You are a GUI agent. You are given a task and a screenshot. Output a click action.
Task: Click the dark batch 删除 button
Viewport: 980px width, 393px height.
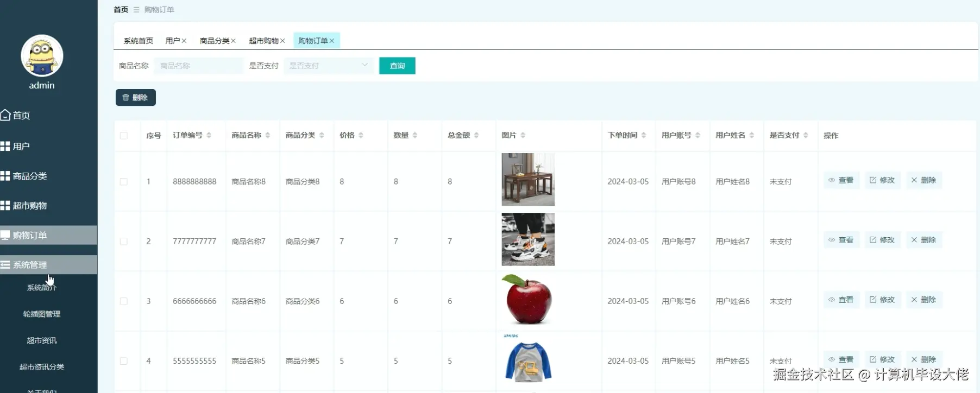point(136,97)
